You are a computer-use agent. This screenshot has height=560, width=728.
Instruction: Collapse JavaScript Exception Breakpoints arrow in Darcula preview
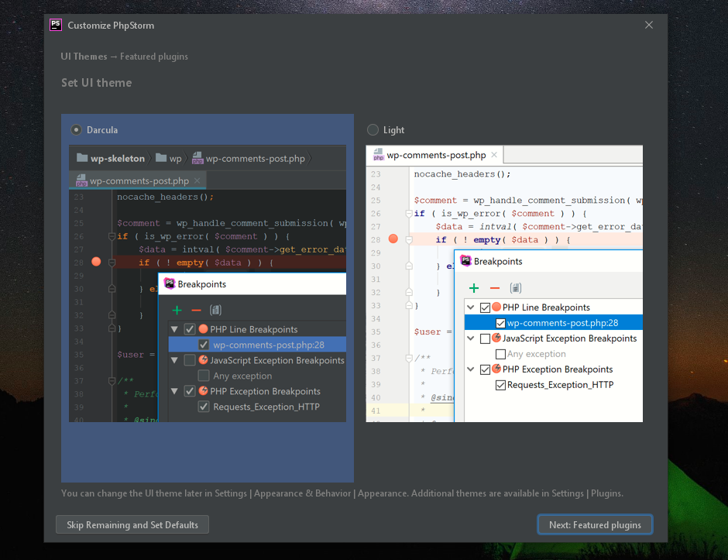[x=174, y=360]
